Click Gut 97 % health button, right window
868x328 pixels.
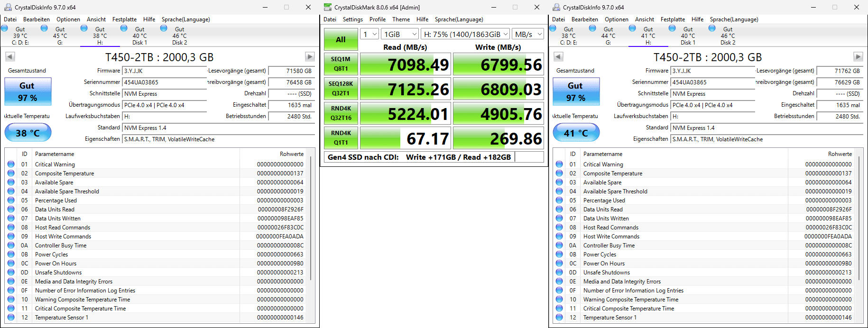point(576,91)
